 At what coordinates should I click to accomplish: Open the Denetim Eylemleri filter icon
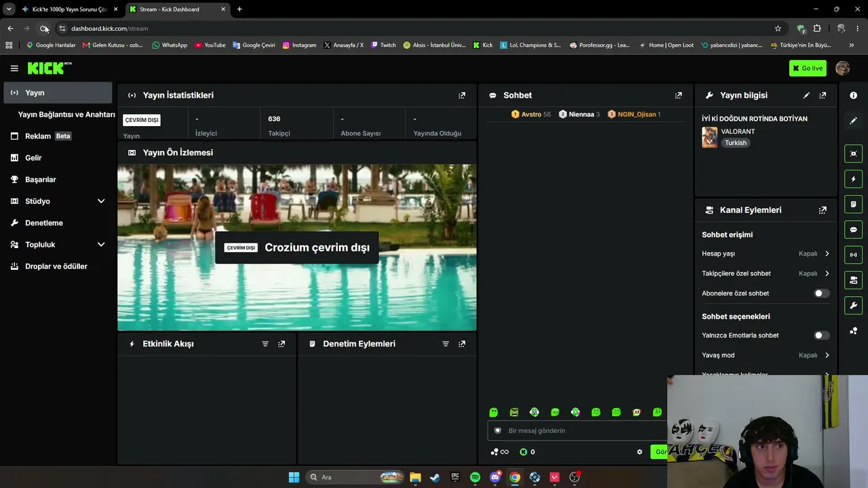(x=446, y=344)
